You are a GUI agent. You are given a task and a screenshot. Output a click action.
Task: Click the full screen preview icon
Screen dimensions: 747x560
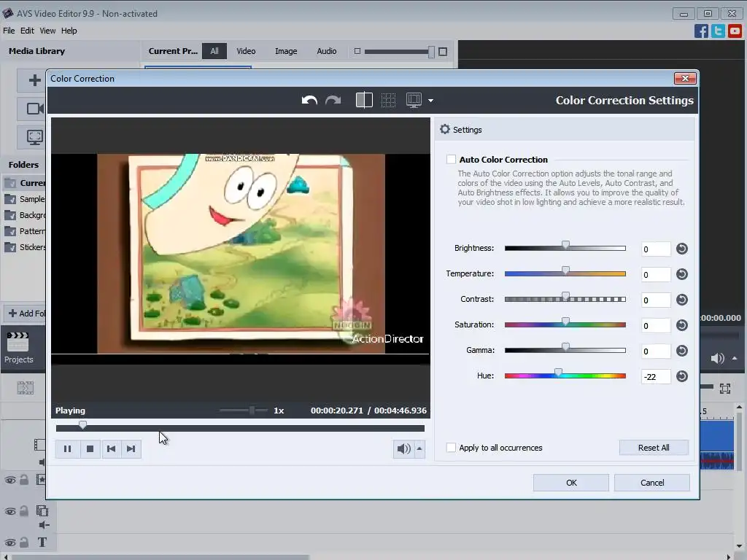click(x=725, y=389)
